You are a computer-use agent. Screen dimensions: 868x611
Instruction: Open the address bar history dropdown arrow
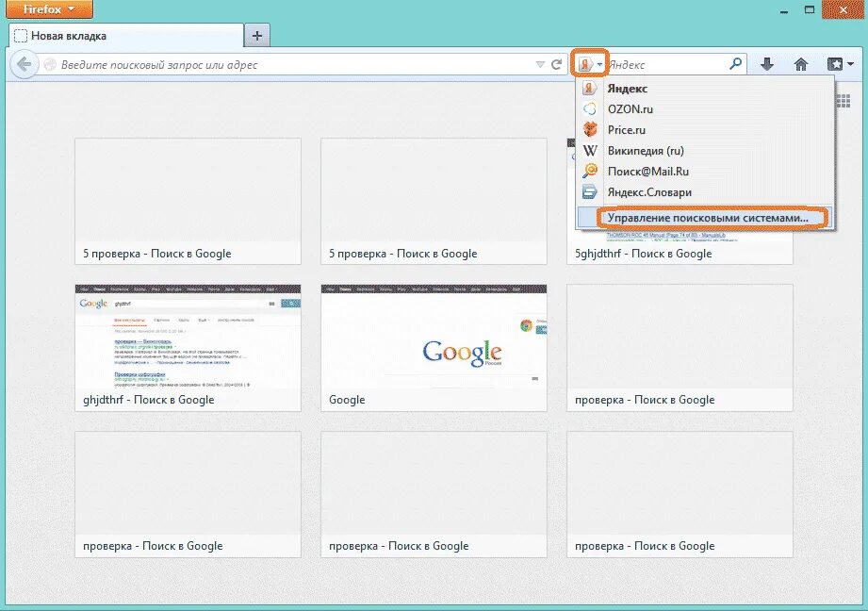pos(540,65)
